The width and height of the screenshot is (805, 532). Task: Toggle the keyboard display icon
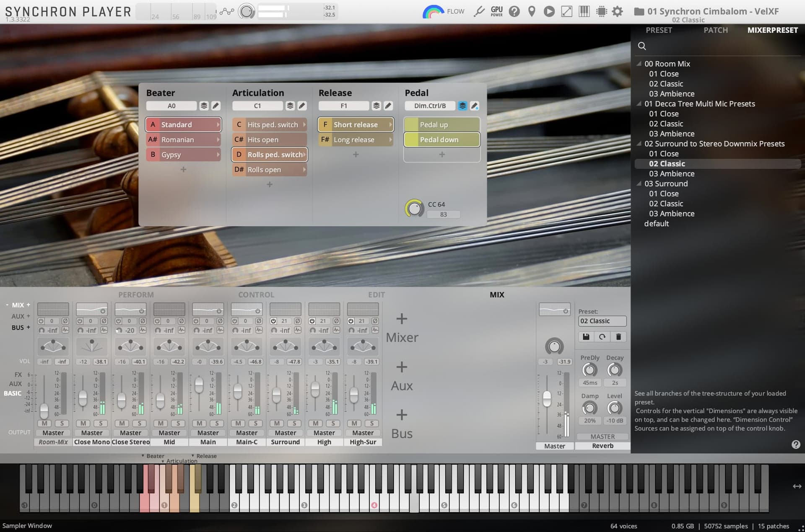584,11
